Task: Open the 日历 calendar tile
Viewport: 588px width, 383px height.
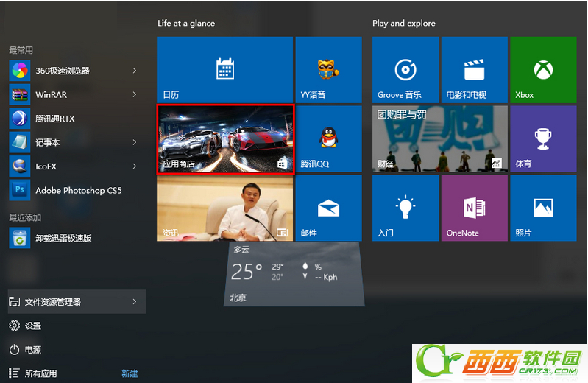Action: click(225, 69)
